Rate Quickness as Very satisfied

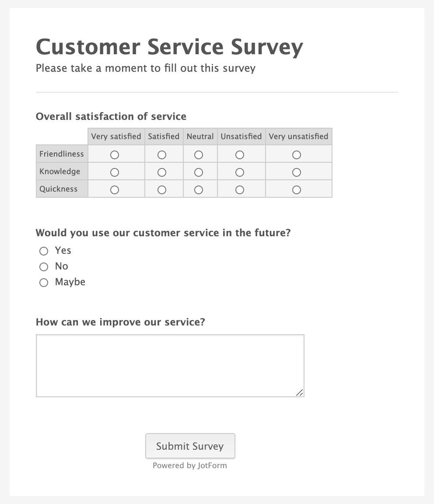tap(115, 190)
